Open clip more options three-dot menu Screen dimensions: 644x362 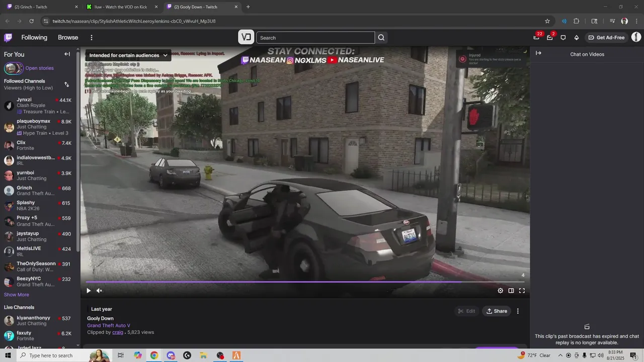(x=518, y=311)
